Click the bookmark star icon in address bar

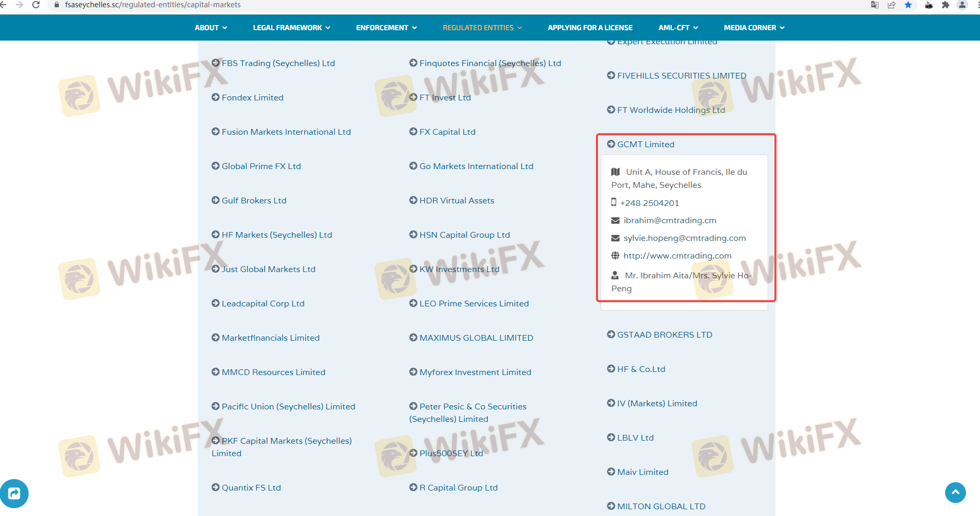coord(908,5)
